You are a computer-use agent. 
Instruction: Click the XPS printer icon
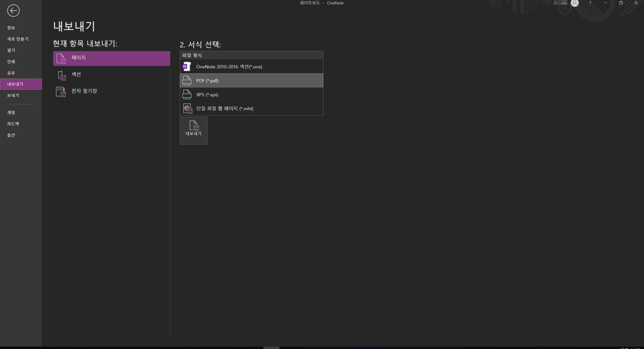coord(187,95)
